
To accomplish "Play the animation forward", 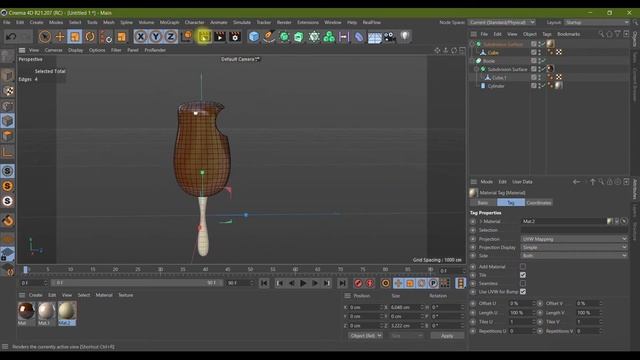I will [303, 283].
